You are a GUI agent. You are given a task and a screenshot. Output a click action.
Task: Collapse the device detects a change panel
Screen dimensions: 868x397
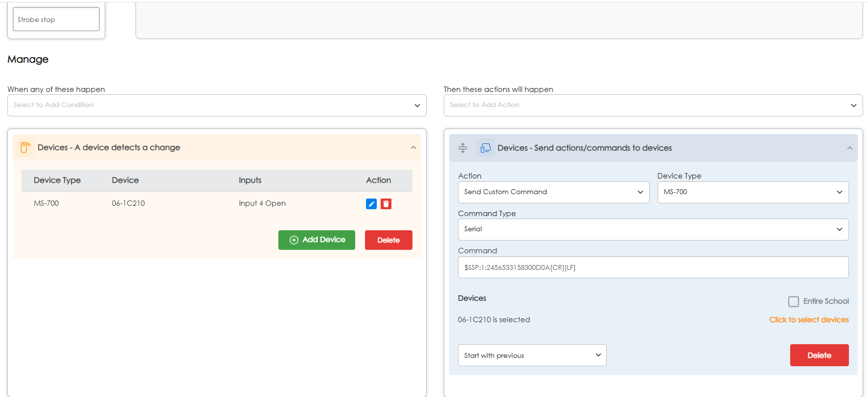[x=413, y=148]
